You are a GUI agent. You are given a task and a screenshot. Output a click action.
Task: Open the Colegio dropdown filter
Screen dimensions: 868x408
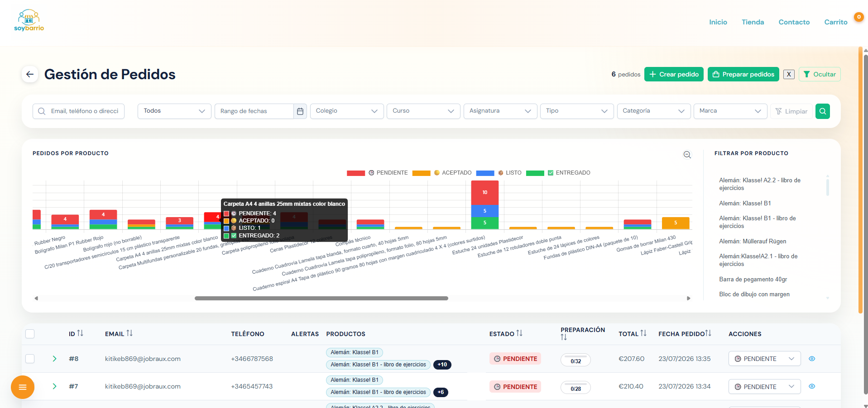[x=347, y=111]
